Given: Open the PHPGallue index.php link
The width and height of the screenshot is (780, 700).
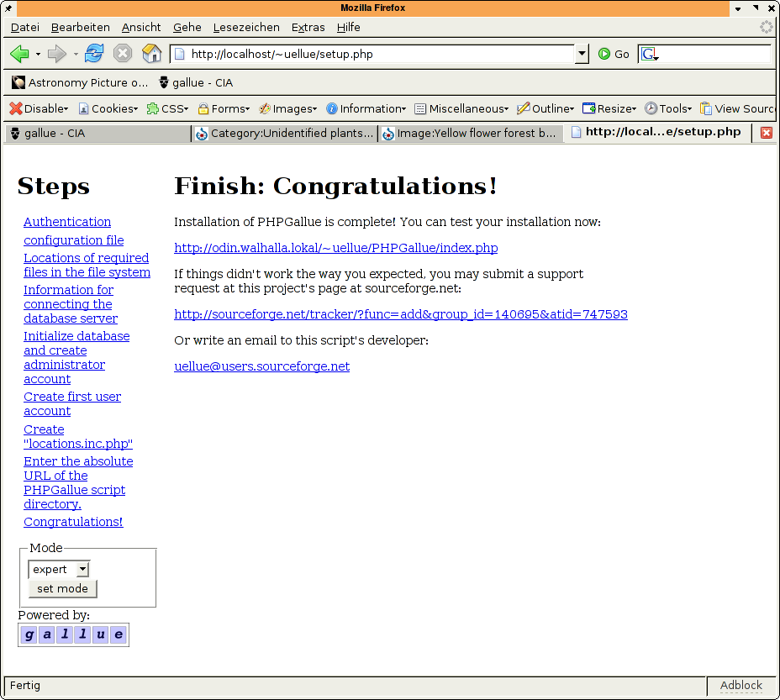Looking at the screenshot, I should (335, 248).
